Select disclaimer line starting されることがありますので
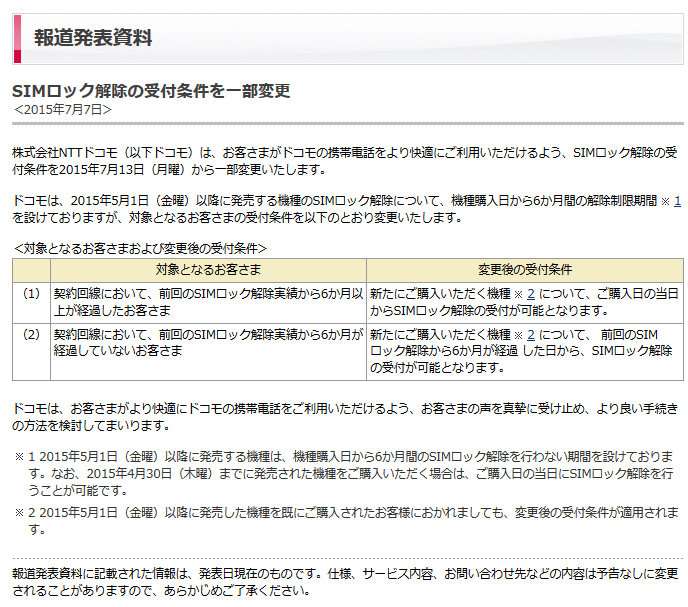This screenshot has height=607, width=688. (161, 591)
